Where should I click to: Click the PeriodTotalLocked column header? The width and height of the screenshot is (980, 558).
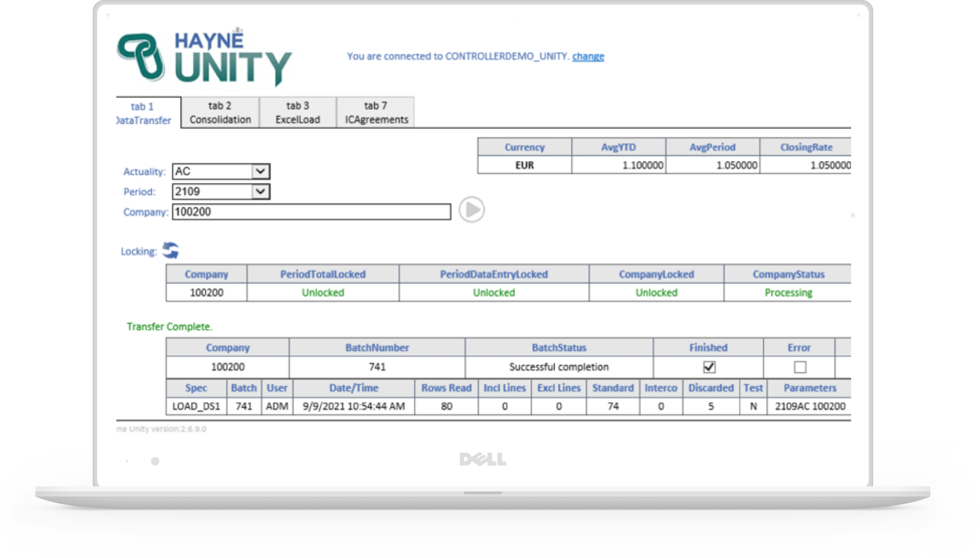(323, 274)
